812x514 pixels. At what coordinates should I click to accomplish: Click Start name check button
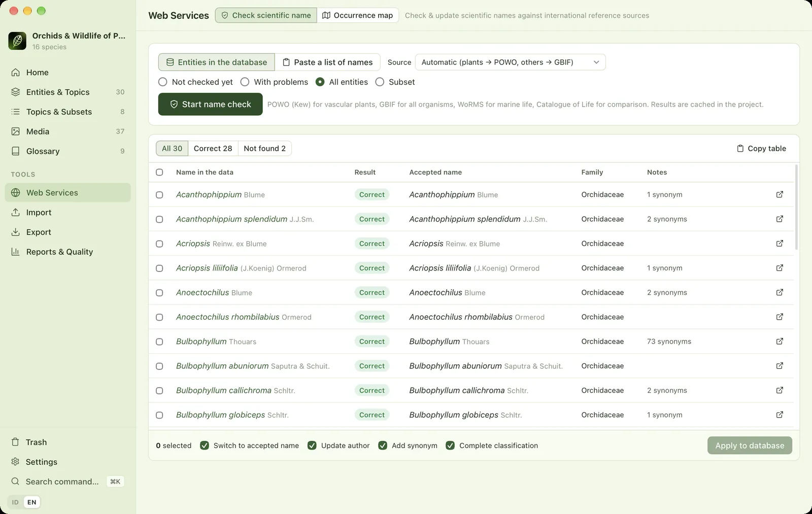click(x=210, y=104)
